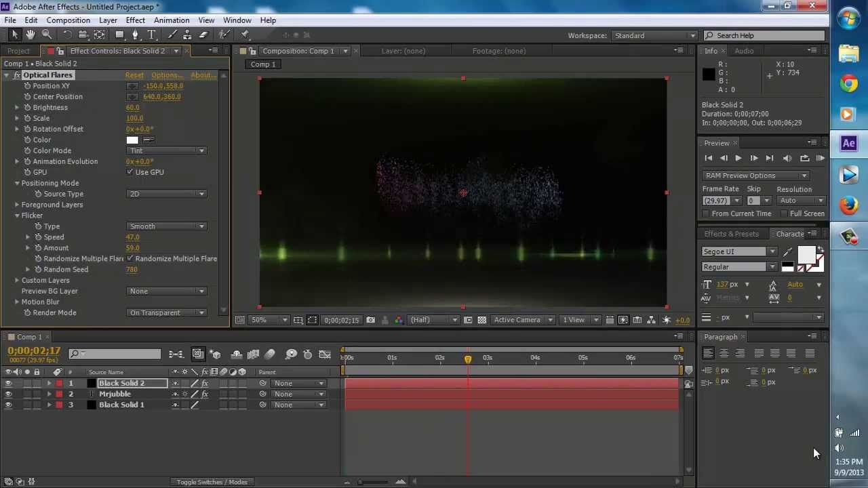Toggle Full Screen checkbox

tap(784, 214)
